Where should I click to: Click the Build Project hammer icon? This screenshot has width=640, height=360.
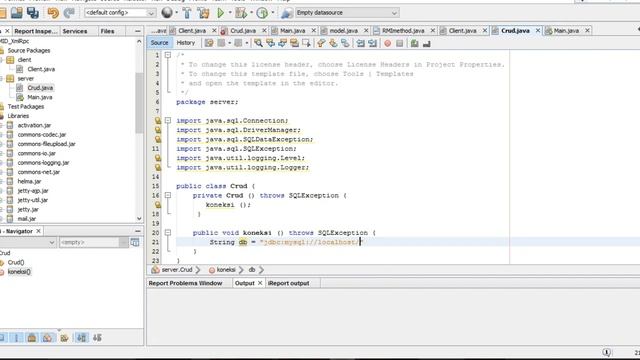pyautogui.click(x=187, y=13)
